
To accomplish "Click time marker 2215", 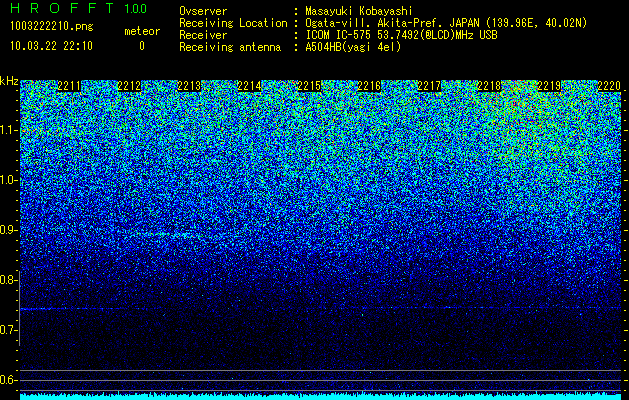I will (309, 86).
